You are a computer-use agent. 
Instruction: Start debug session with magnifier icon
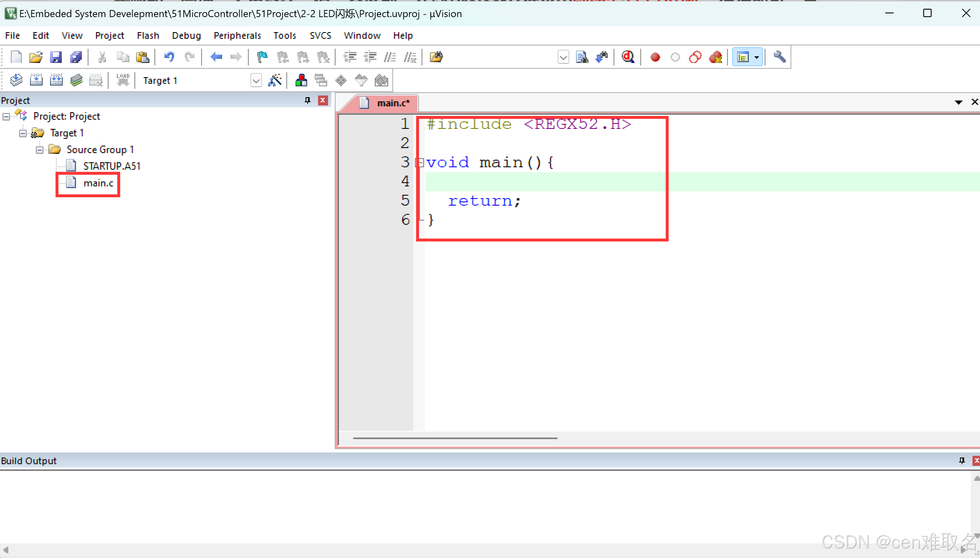click(x=628, y=57)
